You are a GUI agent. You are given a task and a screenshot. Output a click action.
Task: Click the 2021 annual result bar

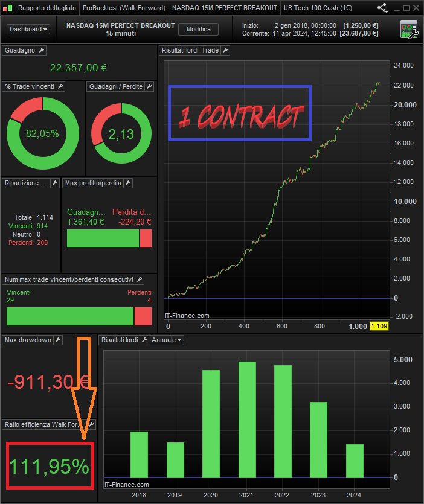247,419
